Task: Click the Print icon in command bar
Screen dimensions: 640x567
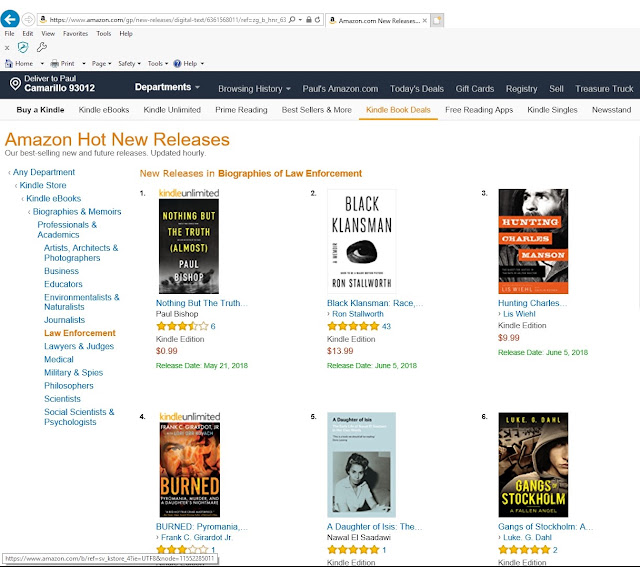Action: tap(55, 63)
